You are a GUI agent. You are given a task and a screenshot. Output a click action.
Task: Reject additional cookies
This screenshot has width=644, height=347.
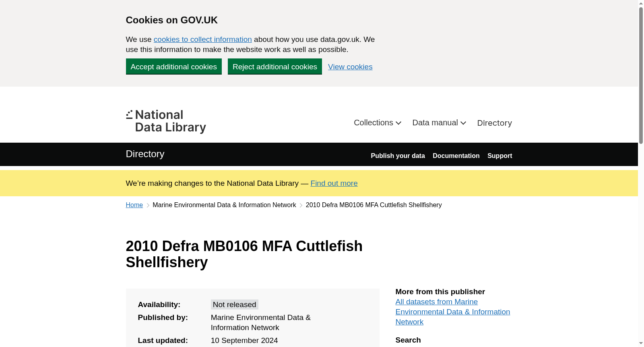point(275,66)
